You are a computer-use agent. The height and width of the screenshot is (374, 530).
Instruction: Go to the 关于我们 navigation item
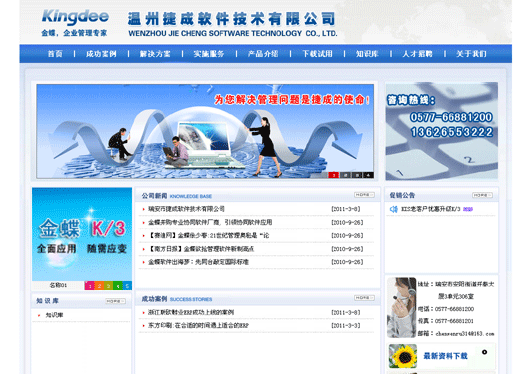pyautogui.click(x=471, y=54)
